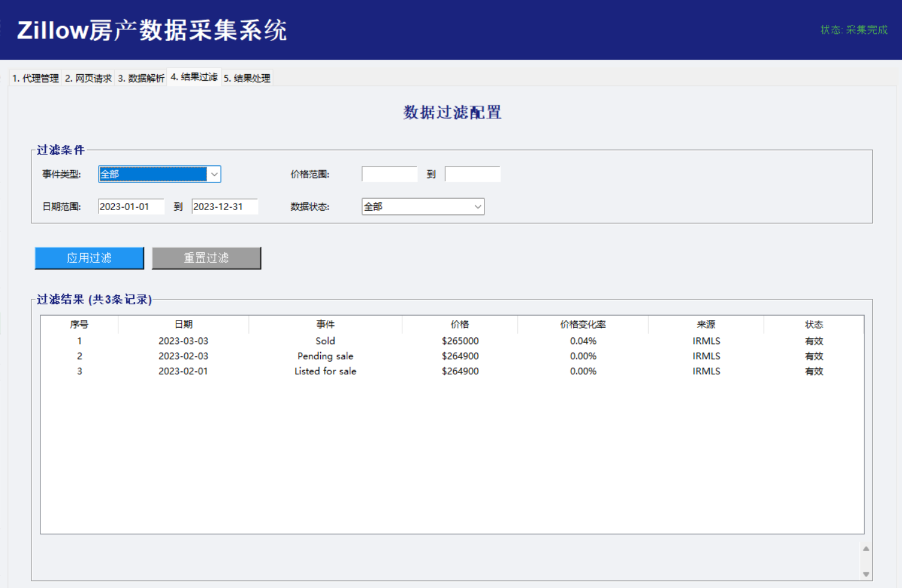Focus the start date field 2023-01-01
Screen dimensions: 902x588
pyautogui.click(x=131, y=207)
